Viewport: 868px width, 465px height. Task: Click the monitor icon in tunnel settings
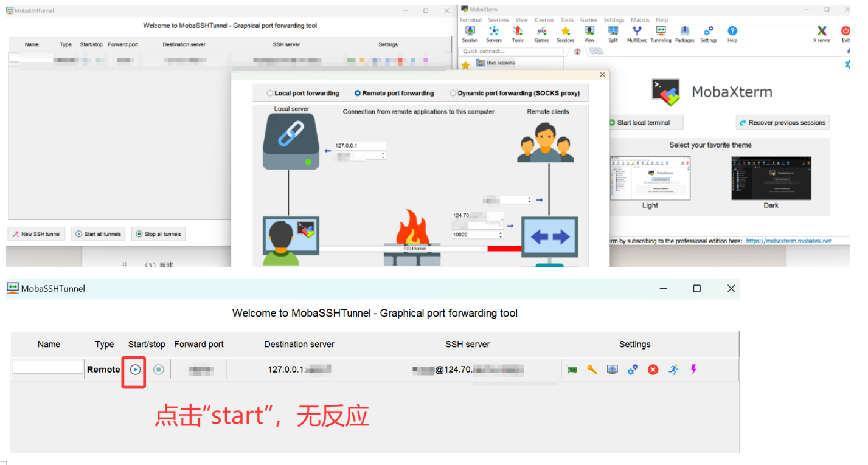612,370
